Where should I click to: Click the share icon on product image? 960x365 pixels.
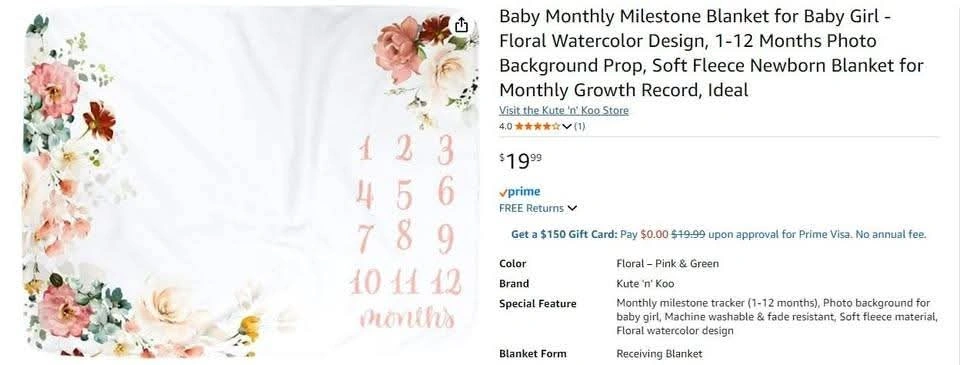[462, 25]
